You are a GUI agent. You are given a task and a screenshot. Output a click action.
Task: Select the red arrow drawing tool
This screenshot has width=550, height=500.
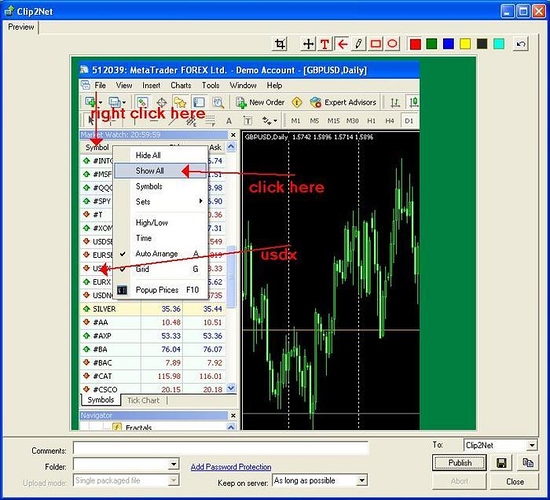342,44
